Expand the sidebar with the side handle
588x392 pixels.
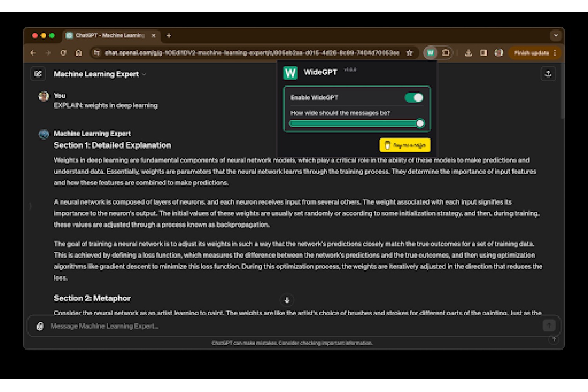(30, 206)
